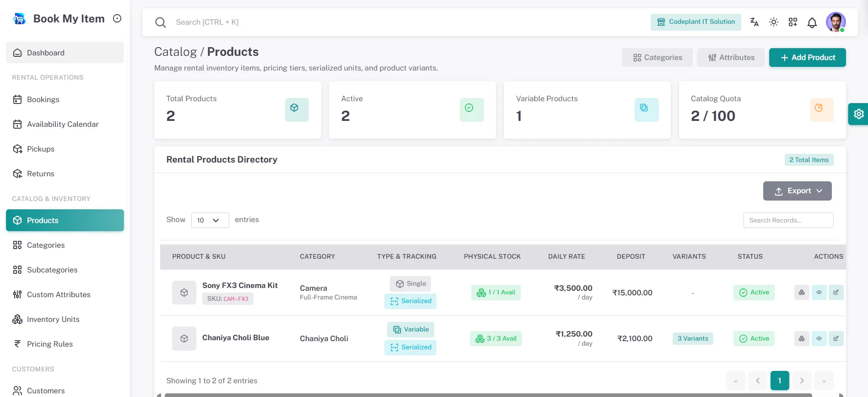Screen dimensions: 868x397
Task: View Sony FX3 Cinema Kit eye icon
Action: click(x=819, y=292)
